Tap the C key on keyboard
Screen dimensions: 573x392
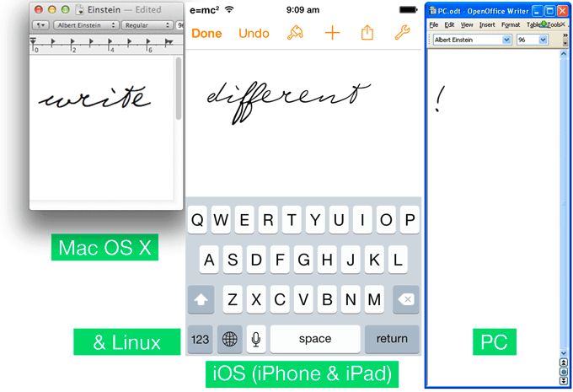tap(280, 299)
